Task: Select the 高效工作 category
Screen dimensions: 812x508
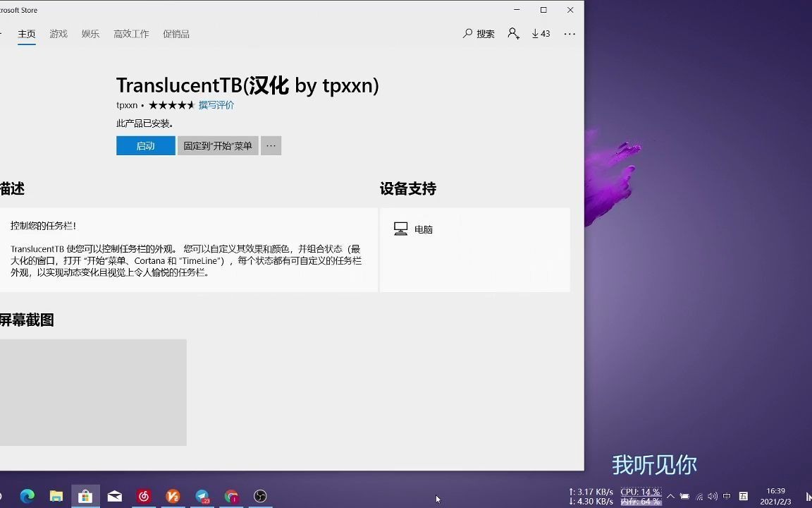Action: point(131,33)
